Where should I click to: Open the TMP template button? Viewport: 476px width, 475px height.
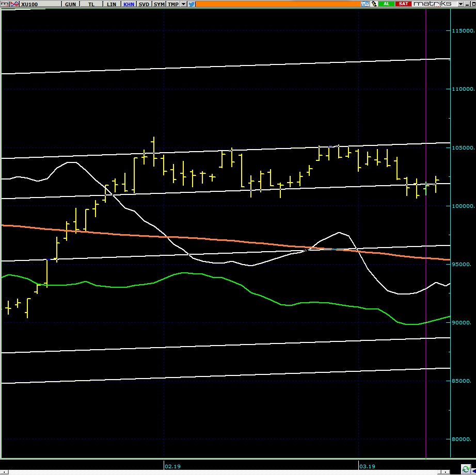(173, 4)
